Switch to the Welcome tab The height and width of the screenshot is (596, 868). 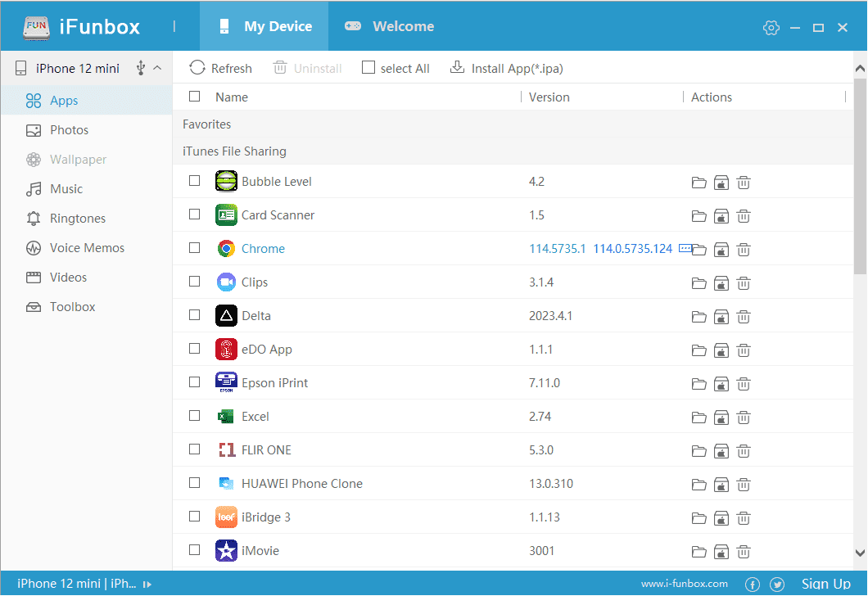pos(389,26)
